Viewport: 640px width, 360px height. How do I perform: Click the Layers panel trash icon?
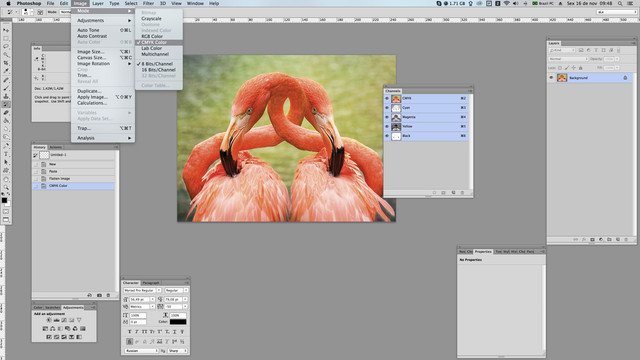[626, 240]
